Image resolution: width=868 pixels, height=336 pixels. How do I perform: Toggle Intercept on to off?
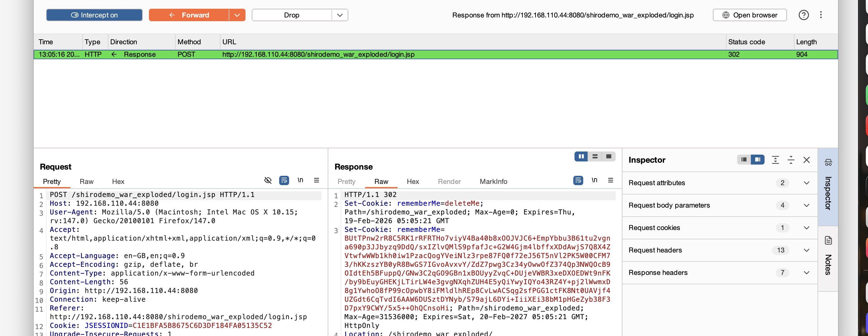[94, 15]
